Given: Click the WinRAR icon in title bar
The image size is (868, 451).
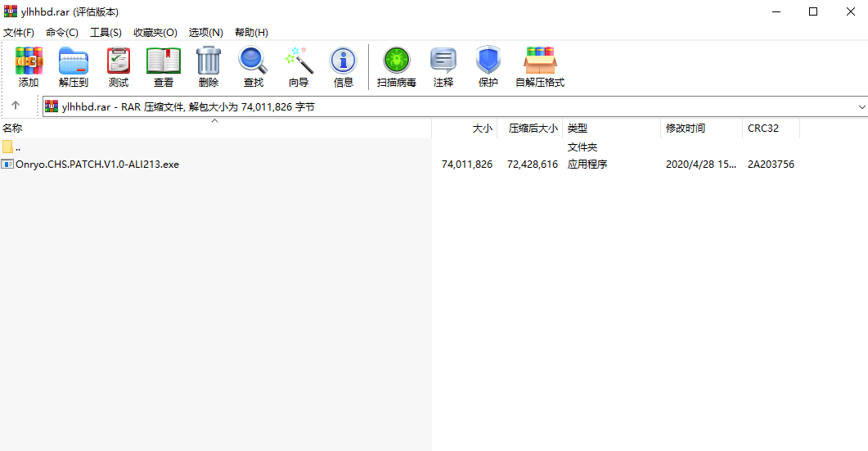Looking at the screenshot, I should [x=11, y=11].
